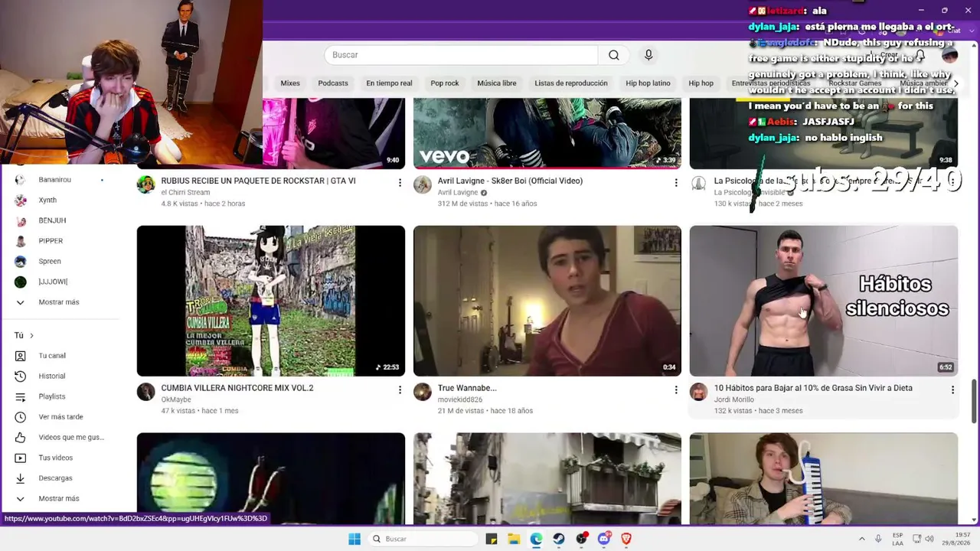Click title 10 Hábitos para Bajar al 10% de Grasa
Viewport: 980px width, 551px height.
pyautogui.click(x=813, y=388)
